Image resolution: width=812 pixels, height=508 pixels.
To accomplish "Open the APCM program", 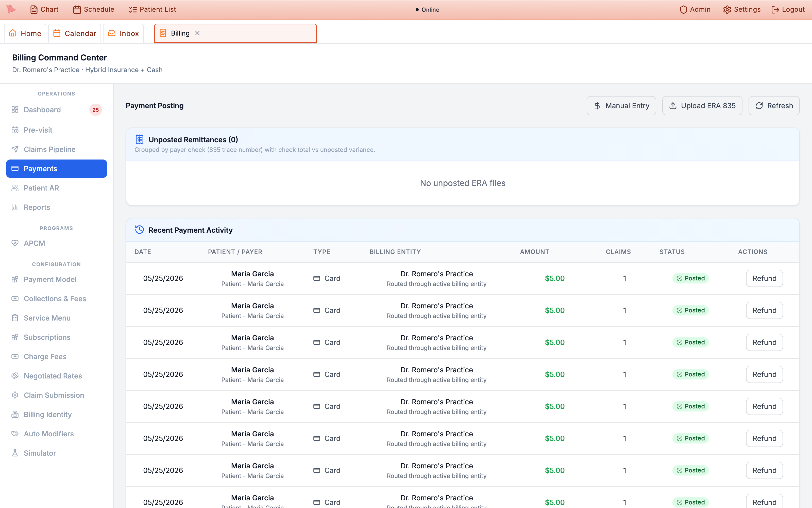I will pyautogui.click(x=56, y=243).
